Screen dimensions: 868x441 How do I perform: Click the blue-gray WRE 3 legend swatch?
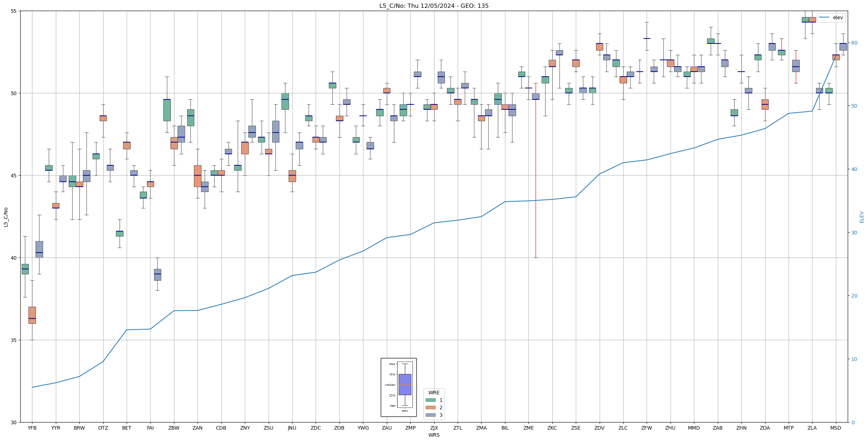(430, 415)
